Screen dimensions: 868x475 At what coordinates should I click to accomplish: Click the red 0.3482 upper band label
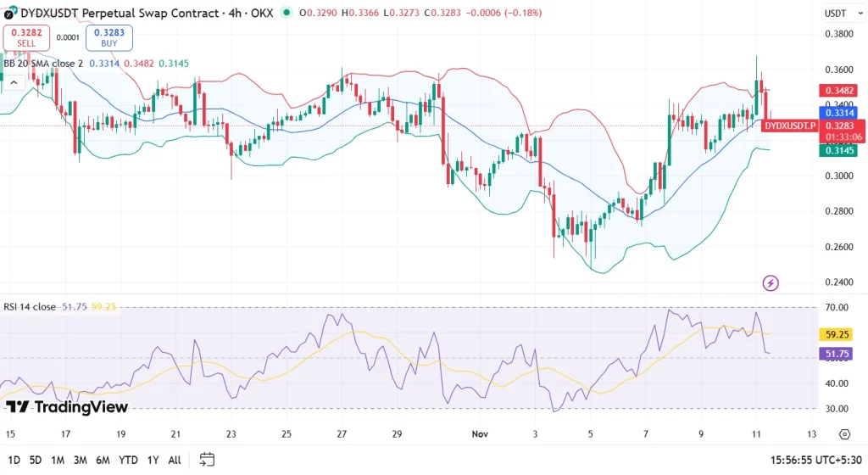(837, 91)
